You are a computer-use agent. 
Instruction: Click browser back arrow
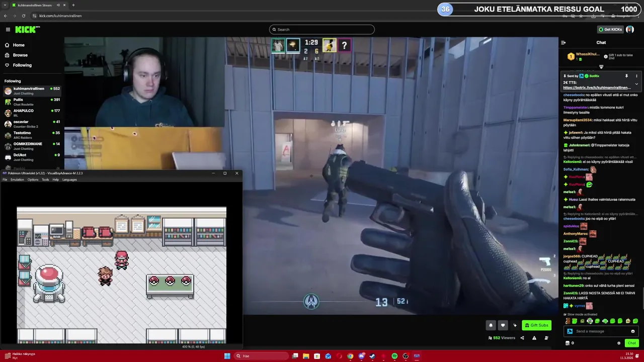click(6, 16)
